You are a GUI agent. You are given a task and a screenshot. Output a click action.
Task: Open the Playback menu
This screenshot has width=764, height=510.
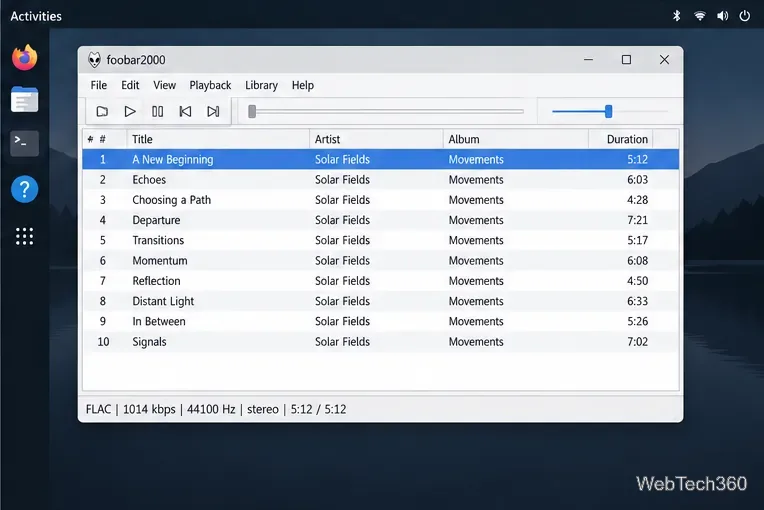(x=210, y=85)
